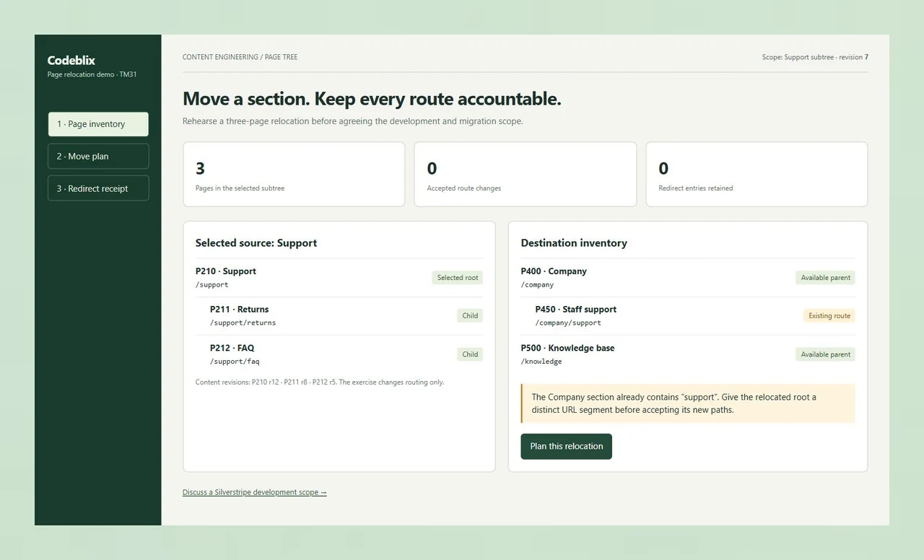Click the Page relocation demo · TM31 subtitle
924x560 pixels.
(x=92, y=74)
